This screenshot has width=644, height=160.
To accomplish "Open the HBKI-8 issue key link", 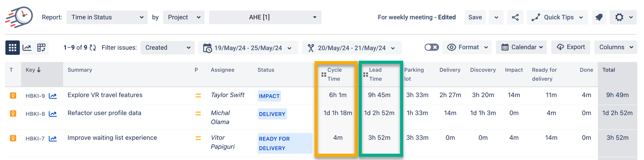I will tap(35, 114).
